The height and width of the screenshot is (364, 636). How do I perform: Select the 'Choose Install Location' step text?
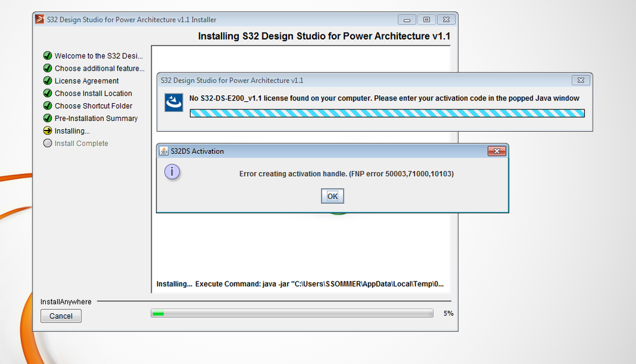(94, 94)
